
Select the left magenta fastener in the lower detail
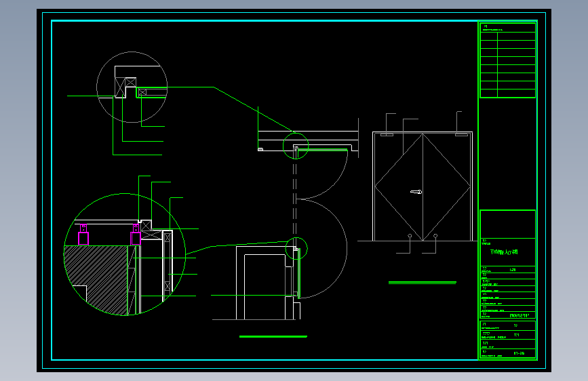pos(83,235)
